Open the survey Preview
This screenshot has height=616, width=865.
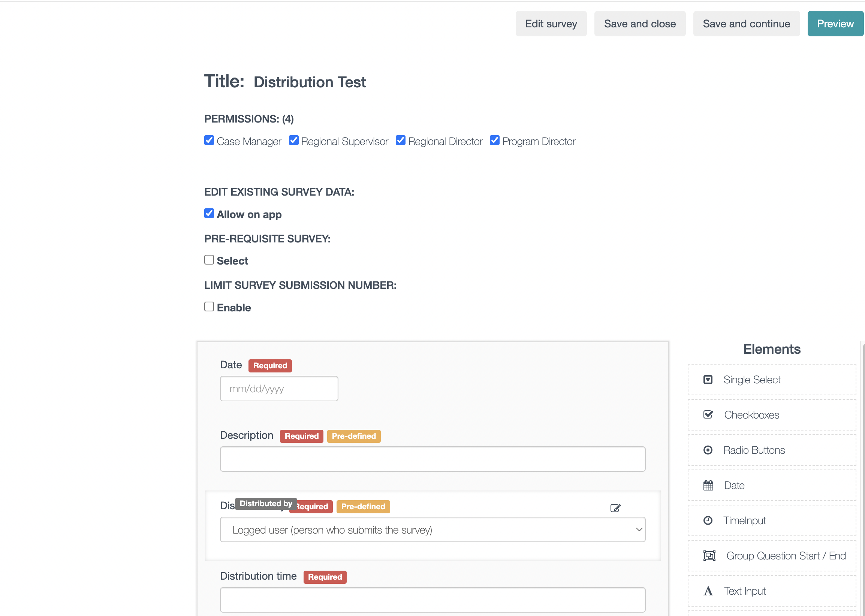835,24
